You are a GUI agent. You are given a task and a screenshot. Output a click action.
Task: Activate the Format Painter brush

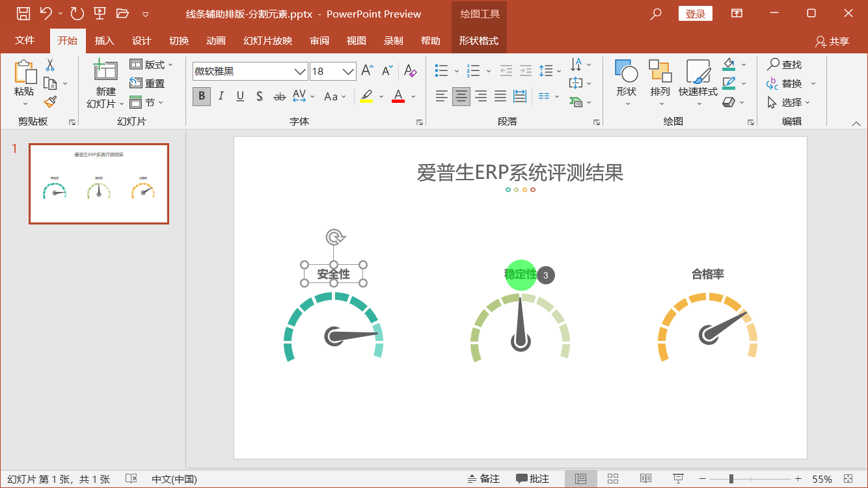pos(50,102)
